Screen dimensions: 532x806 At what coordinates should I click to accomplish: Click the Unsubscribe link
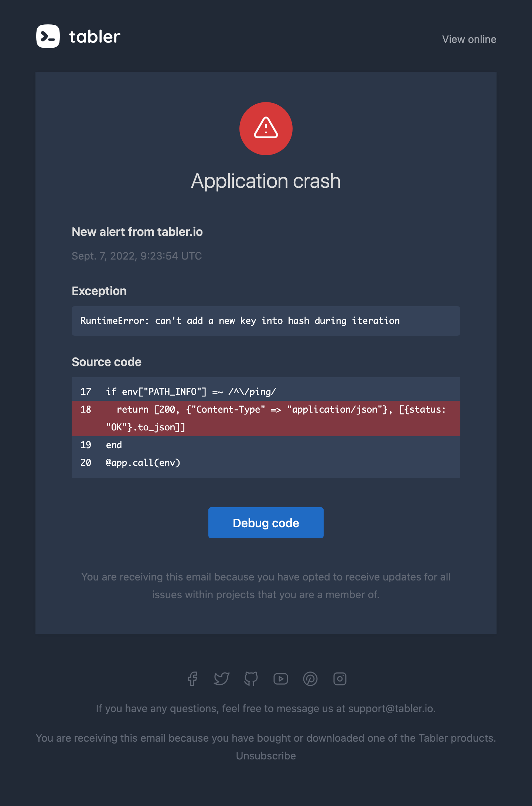pyautogui.click(x=266, y=756)
